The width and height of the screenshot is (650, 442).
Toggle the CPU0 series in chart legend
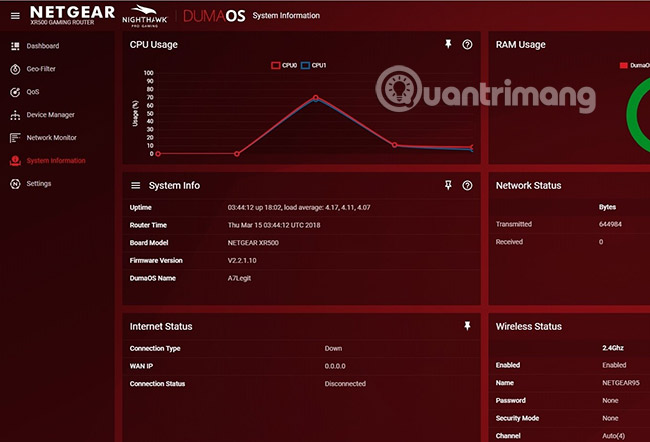[x=285, y=65]
